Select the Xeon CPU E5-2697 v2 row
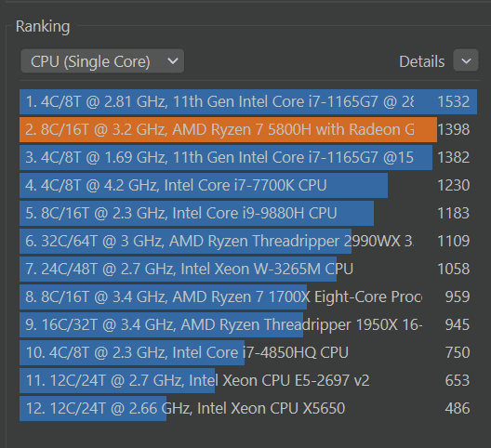 click(x=248, y=380)
